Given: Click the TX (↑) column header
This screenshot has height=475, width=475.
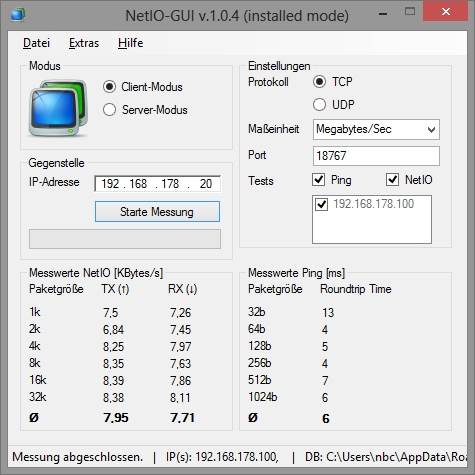Looking at the screenshot, I should click(115, 289).
